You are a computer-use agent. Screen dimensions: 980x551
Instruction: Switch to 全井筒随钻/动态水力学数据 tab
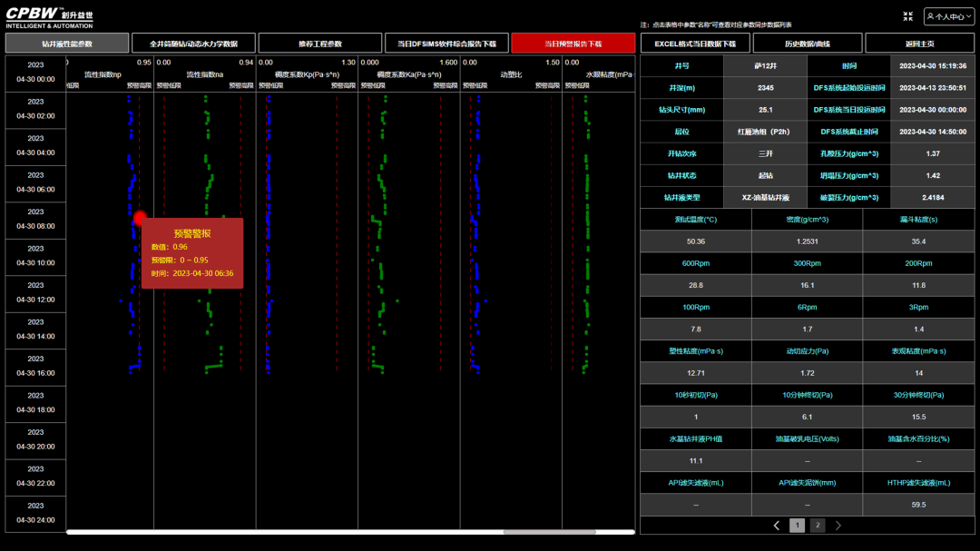click(x=194, y=44)
